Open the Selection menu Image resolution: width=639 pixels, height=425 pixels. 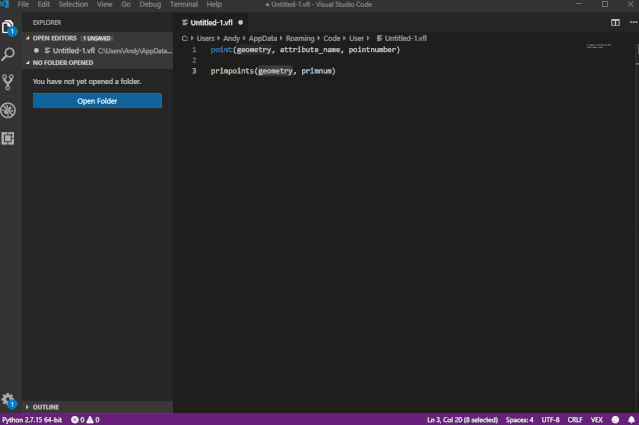pyautogui.click(x=73, y=4)
